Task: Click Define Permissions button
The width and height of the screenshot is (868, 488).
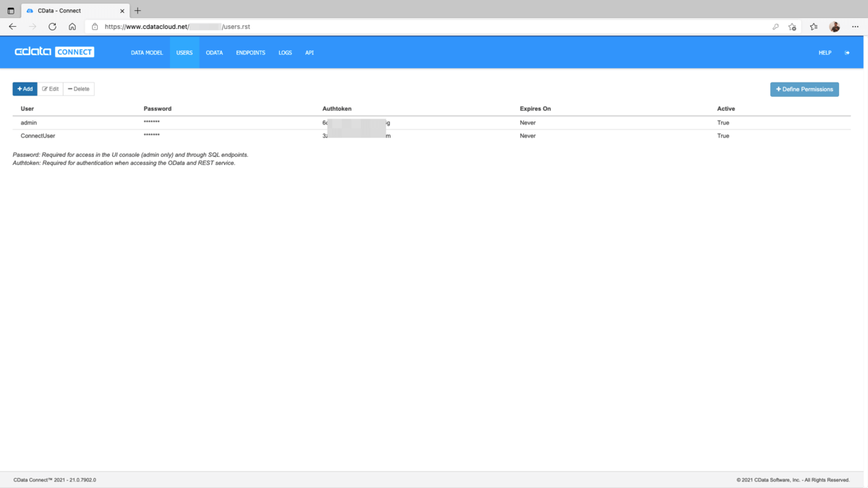Action: tap(804, 89)
